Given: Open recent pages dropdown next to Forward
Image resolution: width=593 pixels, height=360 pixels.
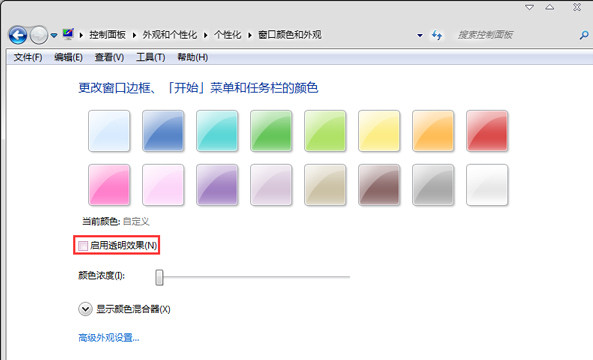Looking at the screenshot, I should pos(54,35).
